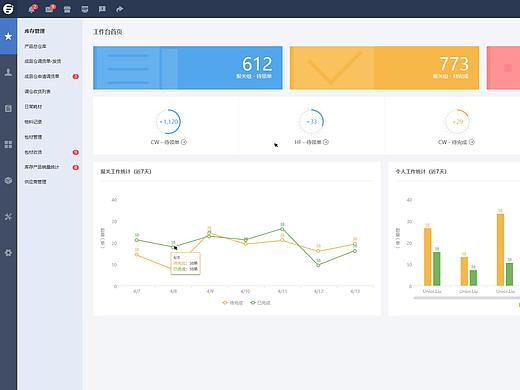Click the first orange bar in bar chart
520x390 pixels.
428,257
